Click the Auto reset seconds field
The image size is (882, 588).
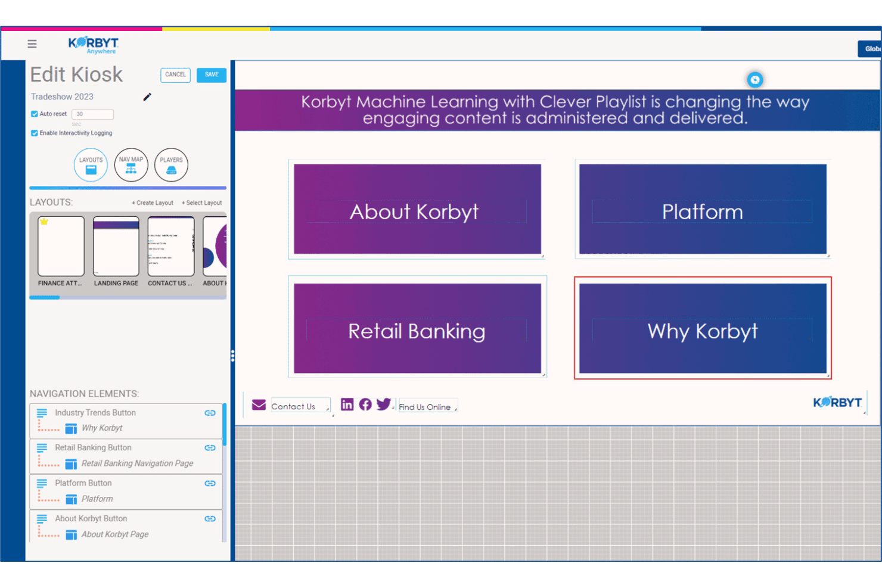click(x=92, y=114)
